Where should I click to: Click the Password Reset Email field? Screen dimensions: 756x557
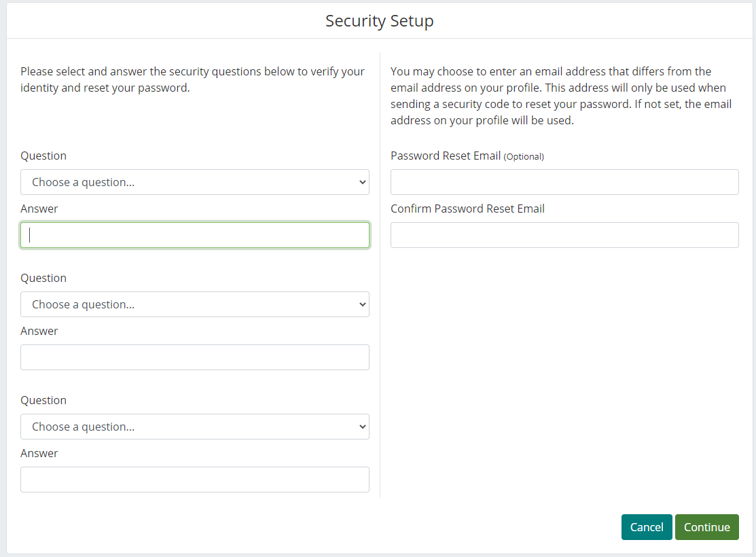coord(564,182)
